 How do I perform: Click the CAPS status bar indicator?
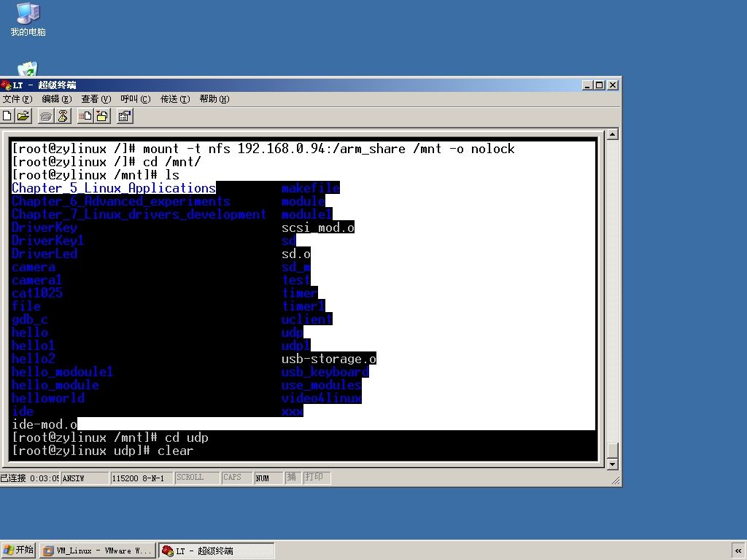[237, 478]
